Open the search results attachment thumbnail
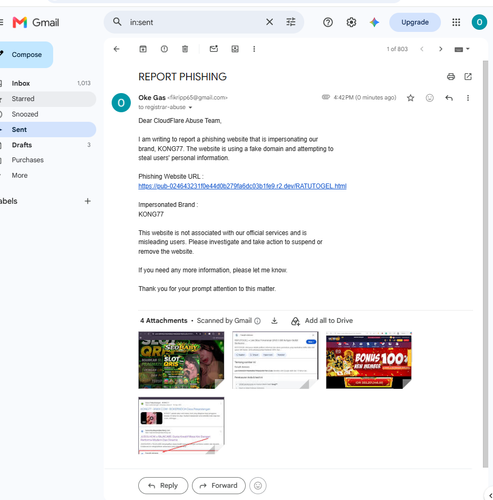The width and height of the screenshot is (493, 500). point(181,425)
